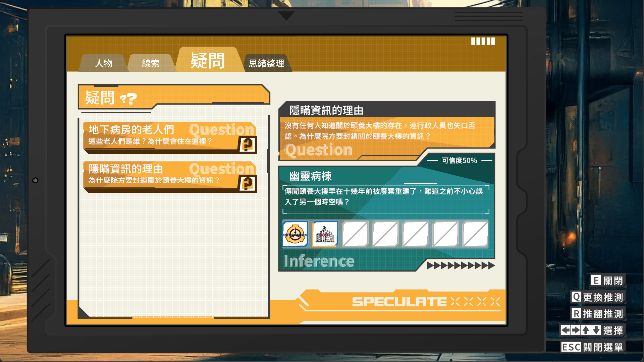Open the 思緒整理 tab

point(267,63)
